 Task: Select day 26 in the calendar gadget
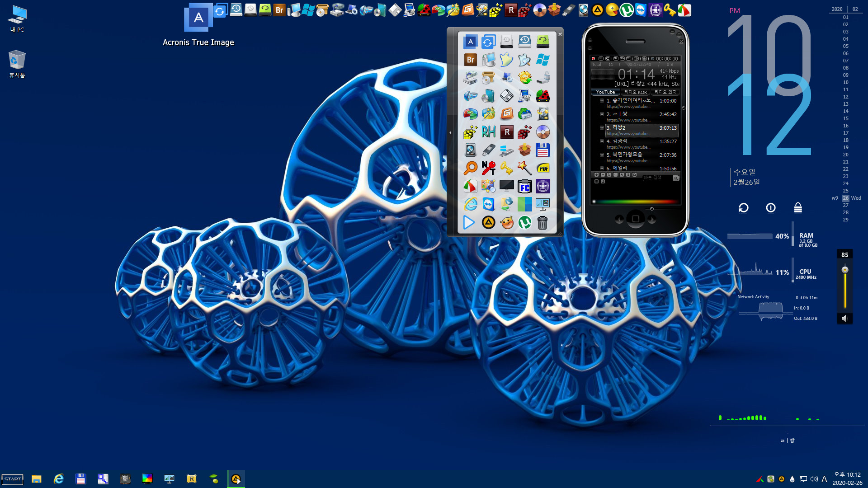click(x=845, y=198)
